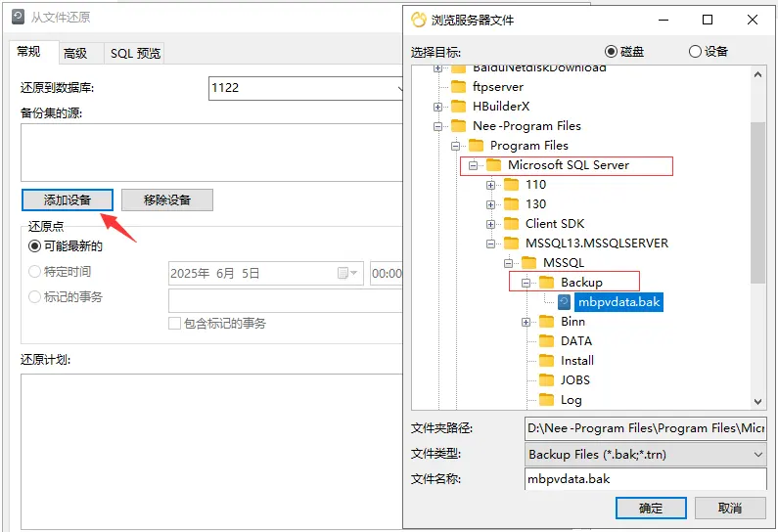
Task: Select the 标记的事务 restore point option
Action: coord(34,297)
